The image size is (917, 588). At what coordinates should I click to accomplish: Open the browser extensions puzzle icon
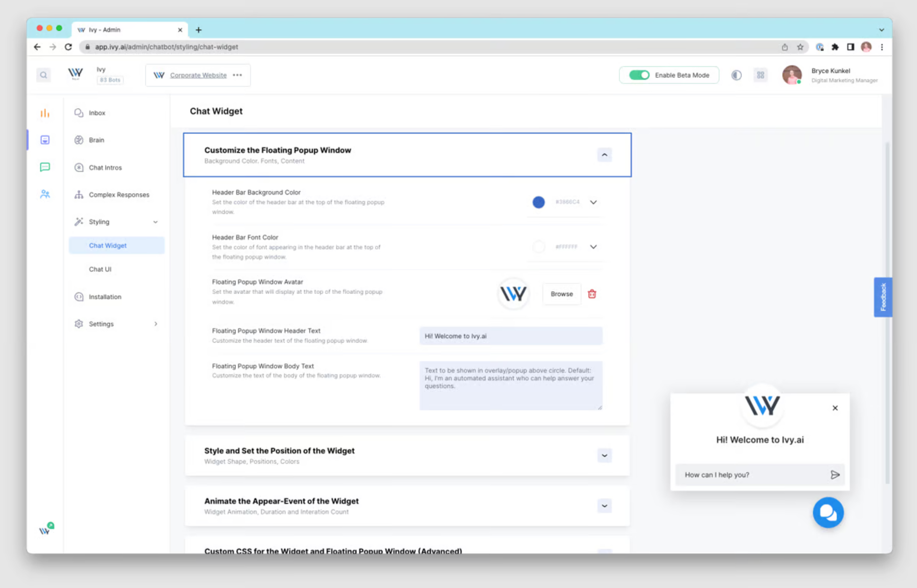pyautogui.click(x=835, y=47)
